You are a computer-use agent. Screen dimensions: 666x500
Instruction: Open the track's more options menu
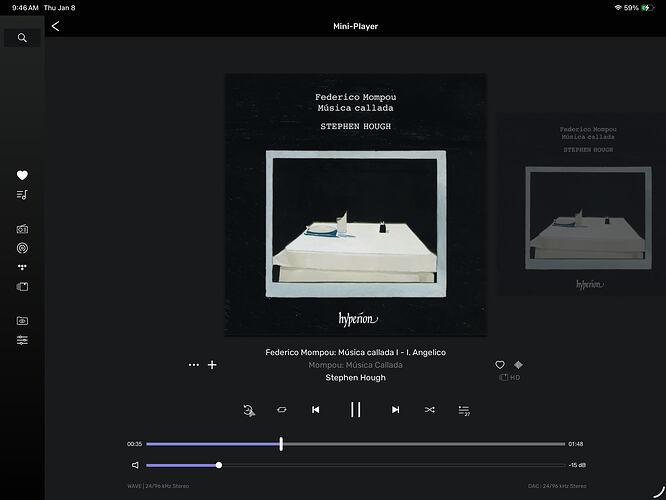(194, 365)
